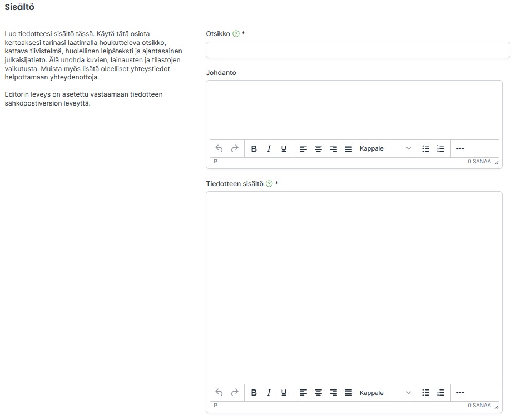This screenshot has width=531, height=420.
Task: Click undo in the Johdanto editor toolbar
Action: pyautogui.click(x=219, y=148)
